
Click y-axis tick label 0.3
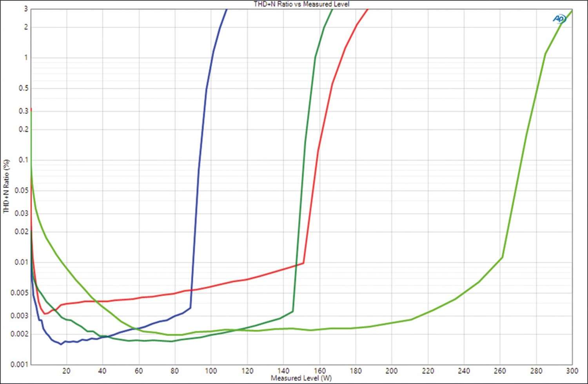(x=24, y=111)
